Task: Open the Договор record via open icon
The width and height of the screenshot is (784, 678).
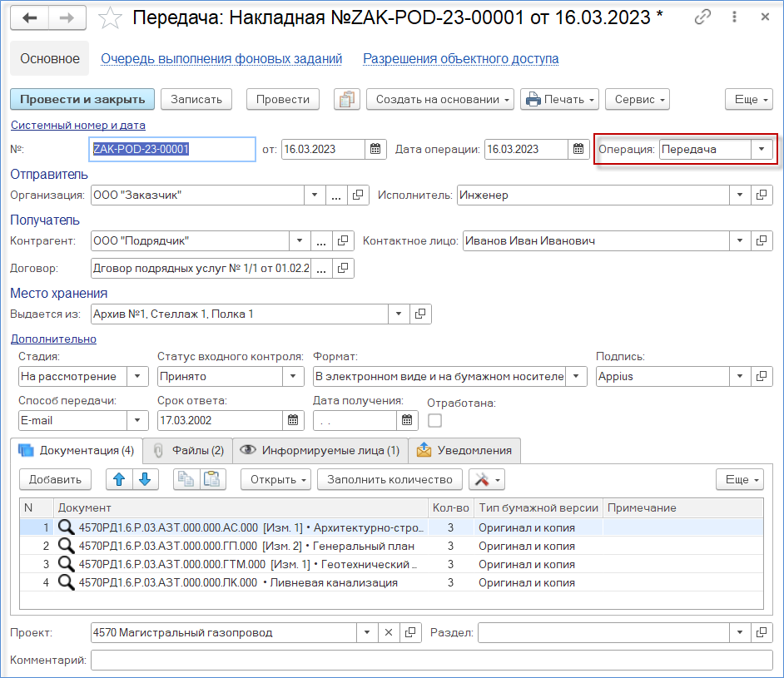Action: pyautogui.click(x=343, y=269)
